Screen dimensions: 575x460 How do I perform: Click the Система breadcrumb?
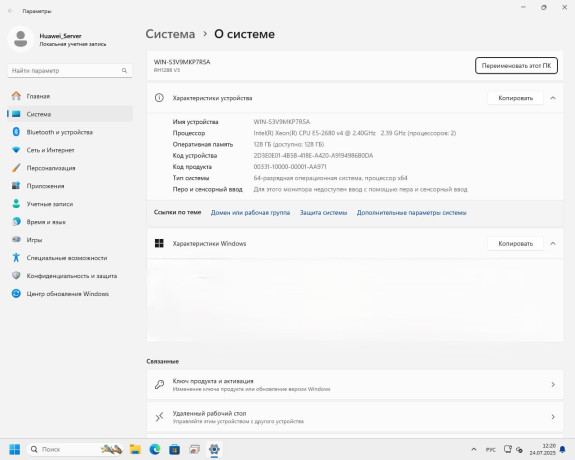click(170, 34)
